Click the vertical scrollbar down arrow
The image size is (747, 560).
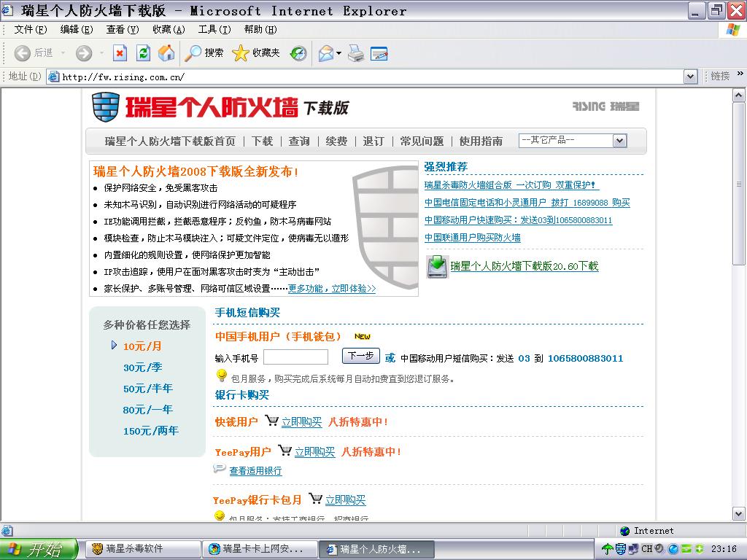click(x=738, y=514)
